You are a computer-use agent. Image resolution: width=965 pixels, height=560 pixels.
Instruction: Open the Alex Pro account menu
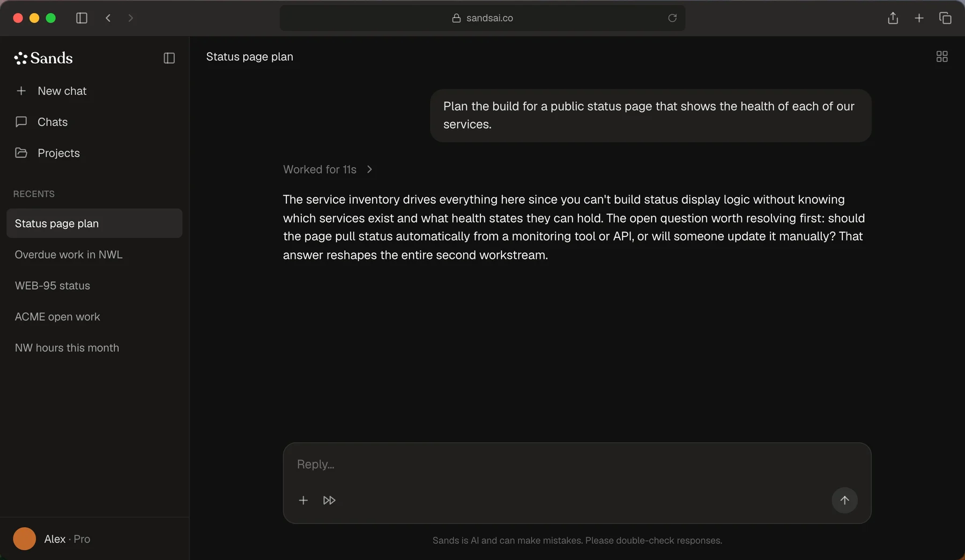(52, 539)
